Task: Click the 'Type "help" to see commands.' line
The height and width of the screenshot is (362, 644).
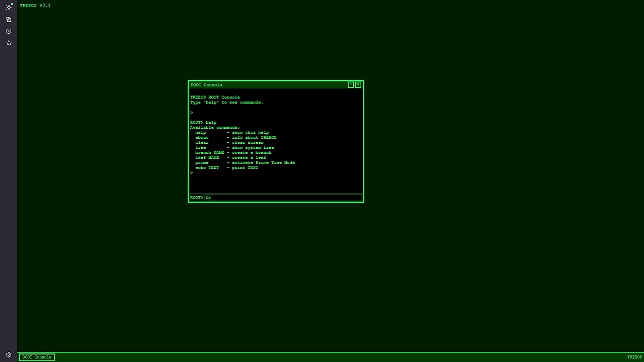Action: click(226, 102)
